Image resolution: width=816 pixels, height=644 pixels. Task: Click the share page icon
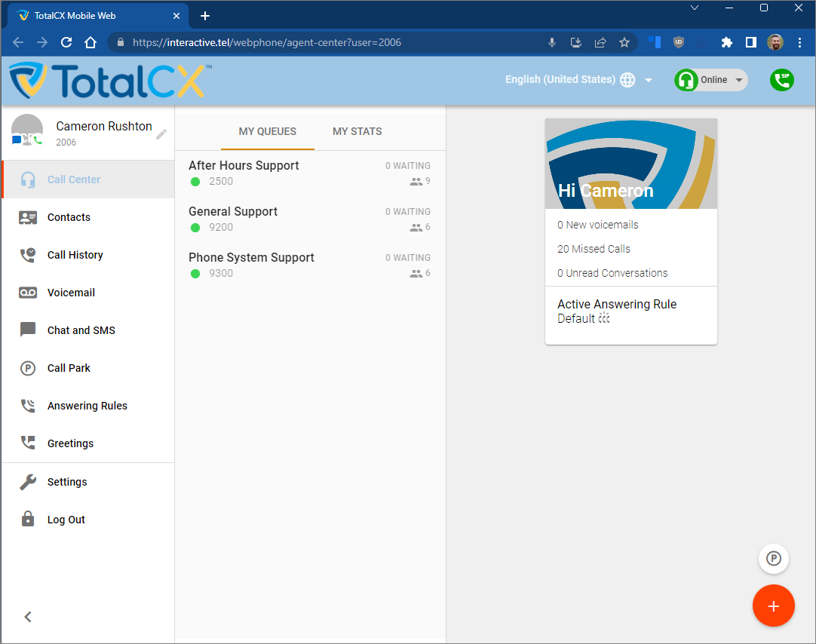(x=600, y=43)
